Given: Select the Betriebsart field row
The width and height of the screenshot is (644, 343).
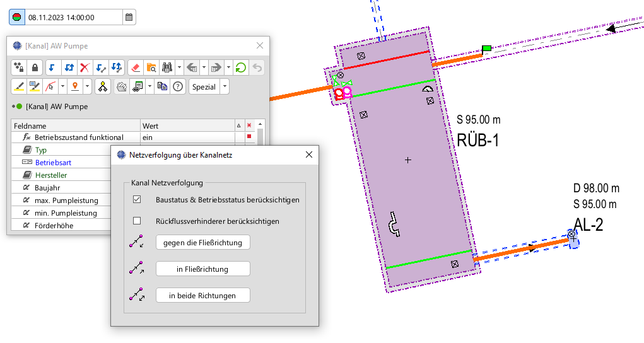Looking at the screenshot, I should (x=61, y=163).
